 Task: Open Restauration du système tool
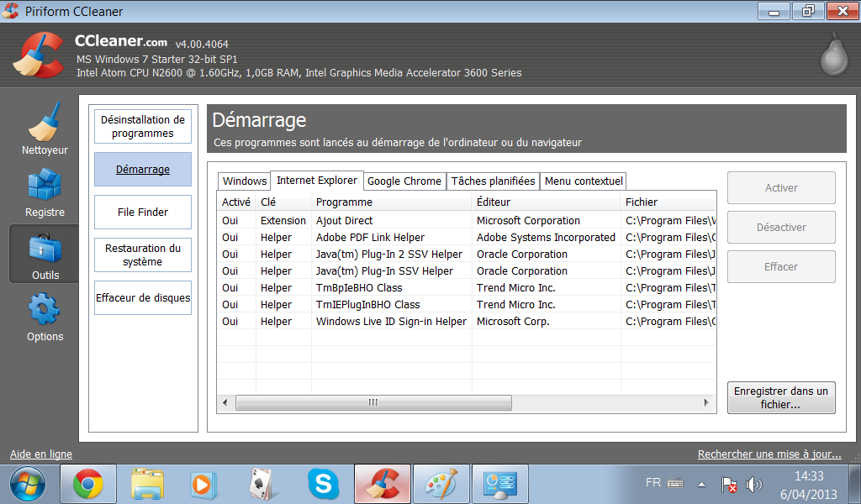pos(143,255)
